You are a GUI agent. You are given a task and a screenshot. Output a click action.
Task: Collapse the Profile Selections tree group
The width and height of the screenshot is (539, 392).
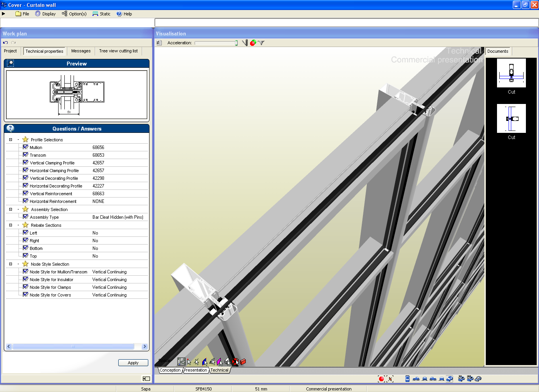[10, 140]
